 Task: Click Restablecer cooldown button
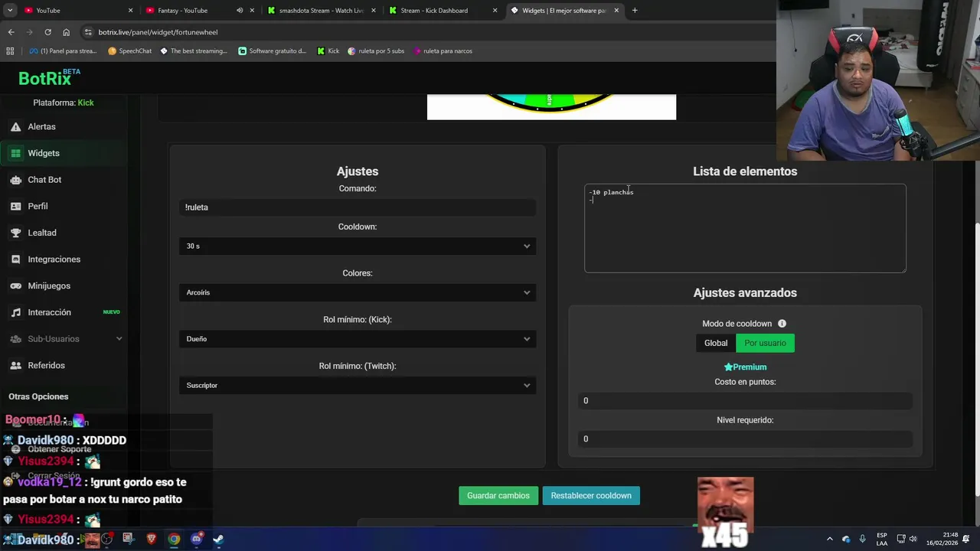point(591,496)
